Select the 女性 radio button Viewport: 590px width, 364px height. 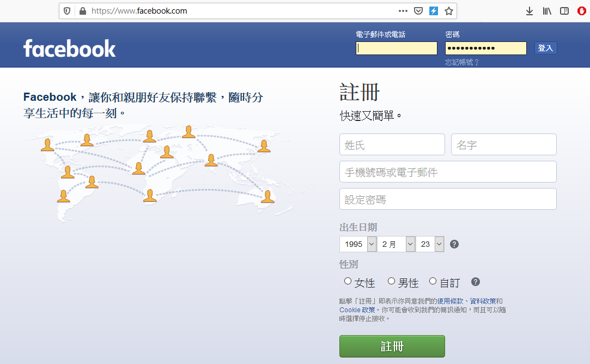(x=348, y=281)
